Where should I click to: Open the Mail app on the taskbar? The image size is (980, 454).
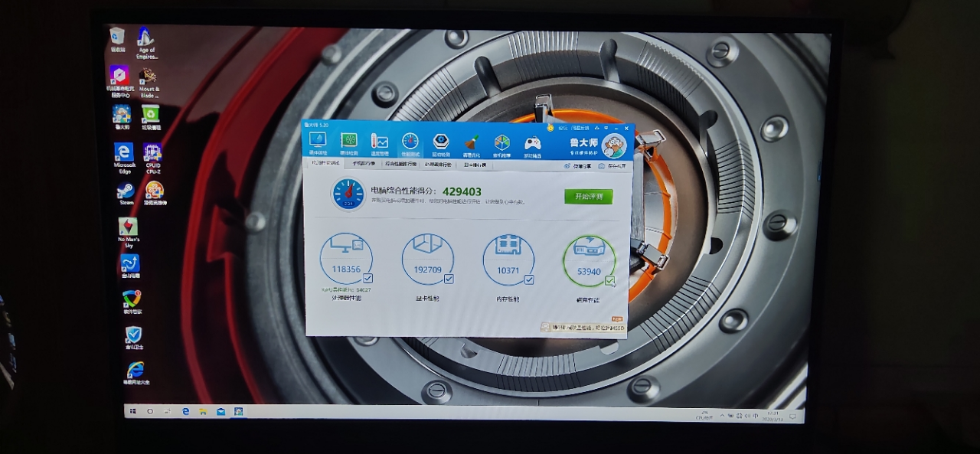(220, 411)
